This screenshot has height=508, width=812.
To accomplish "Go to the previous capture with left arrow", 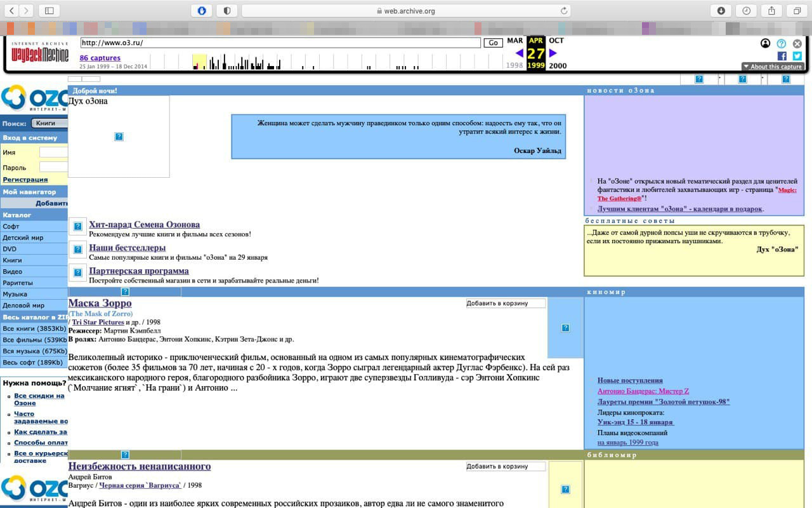I will 520,53.
